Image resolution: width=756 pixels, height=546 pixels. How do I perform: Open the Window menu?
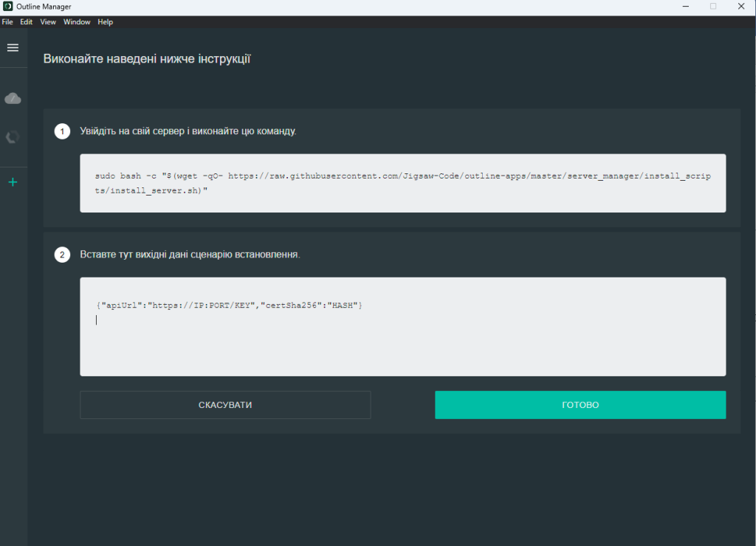pyautogui.click(x=77, y=22)
